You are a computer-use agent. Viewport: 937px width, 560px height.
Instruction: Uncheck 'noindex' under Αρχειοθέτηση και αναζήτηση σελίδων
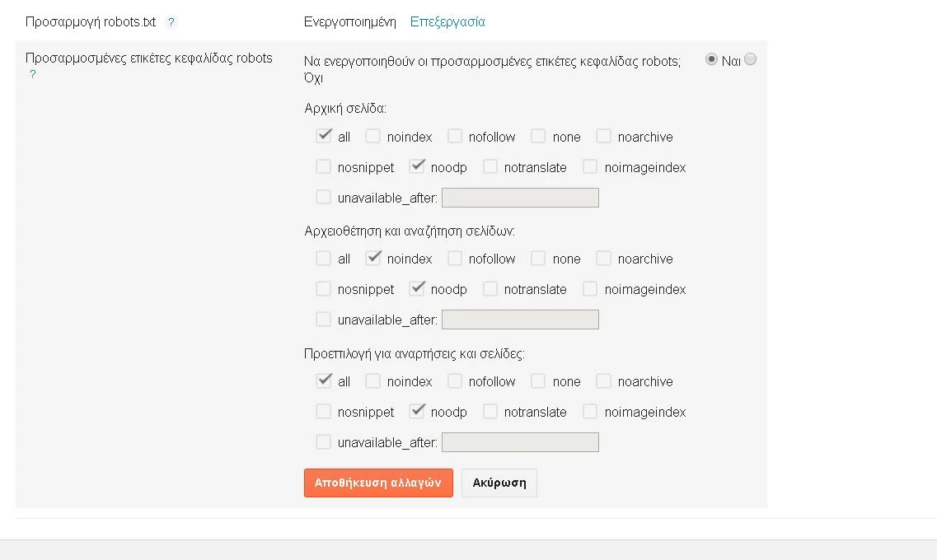(373, 258)
